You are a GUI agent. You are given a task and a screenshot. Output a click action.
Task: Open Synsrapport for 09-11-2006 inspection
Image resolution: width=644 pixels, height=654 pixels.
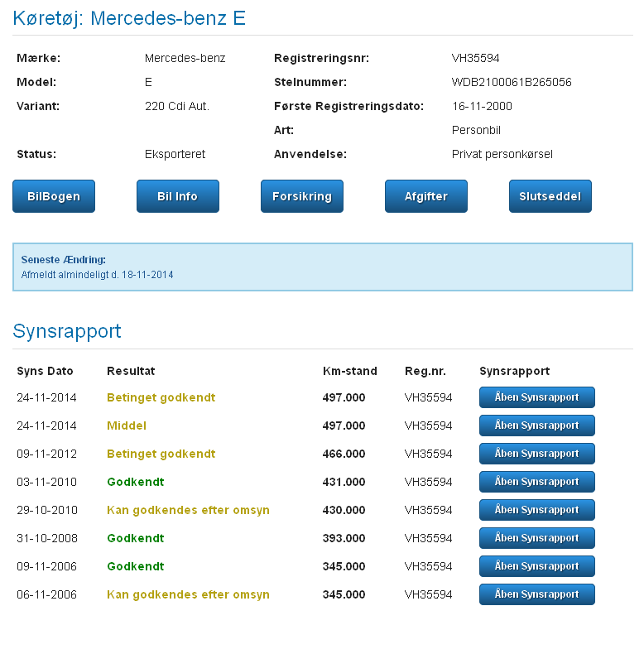click(x=537, y=566)
